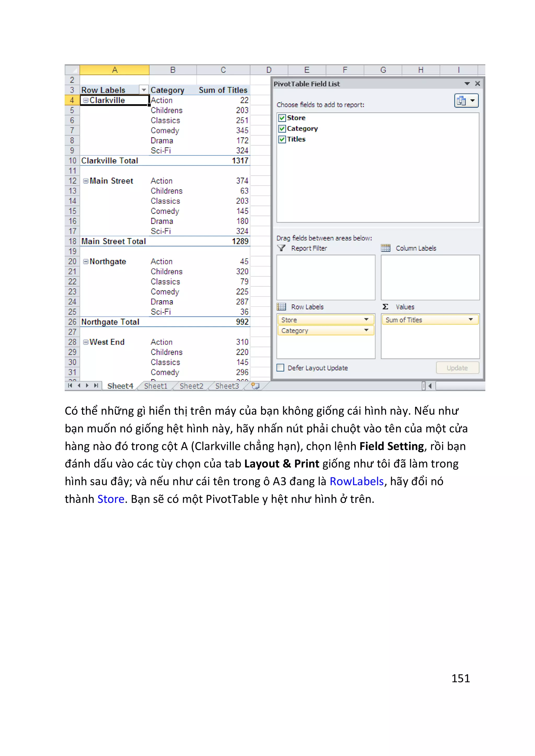Uncheck the Category field checkbox

282,128
